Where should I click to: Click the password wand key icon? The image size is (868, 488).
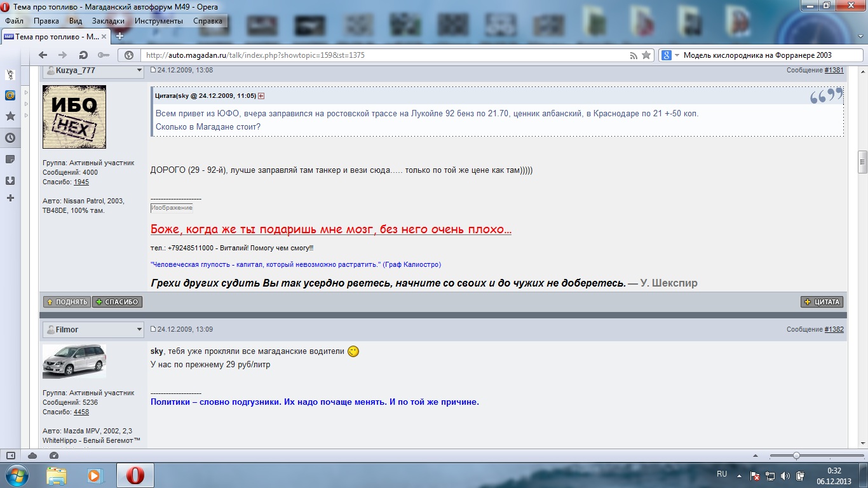(x=103, y=55)
